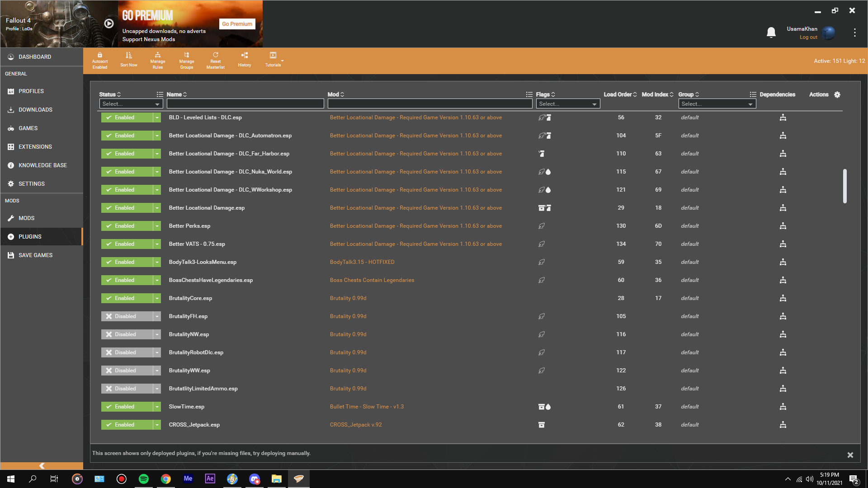The height and width of the screenshot is (488, 868).
Task: Open the notifications bell
Action: point(771,33)
